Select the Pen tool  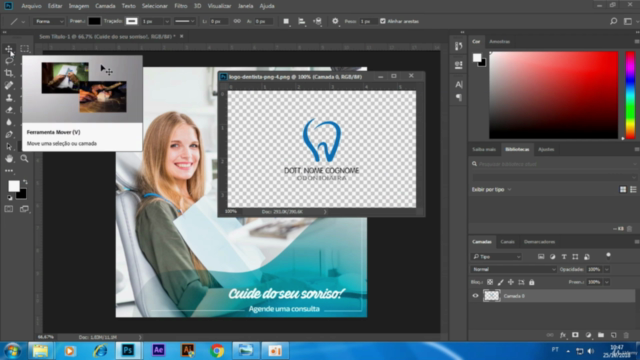click(9, 134)
